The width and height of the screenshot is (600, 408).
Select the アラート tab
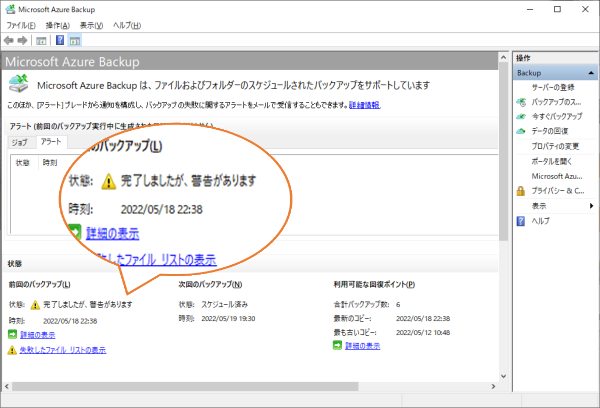point(51,142)
